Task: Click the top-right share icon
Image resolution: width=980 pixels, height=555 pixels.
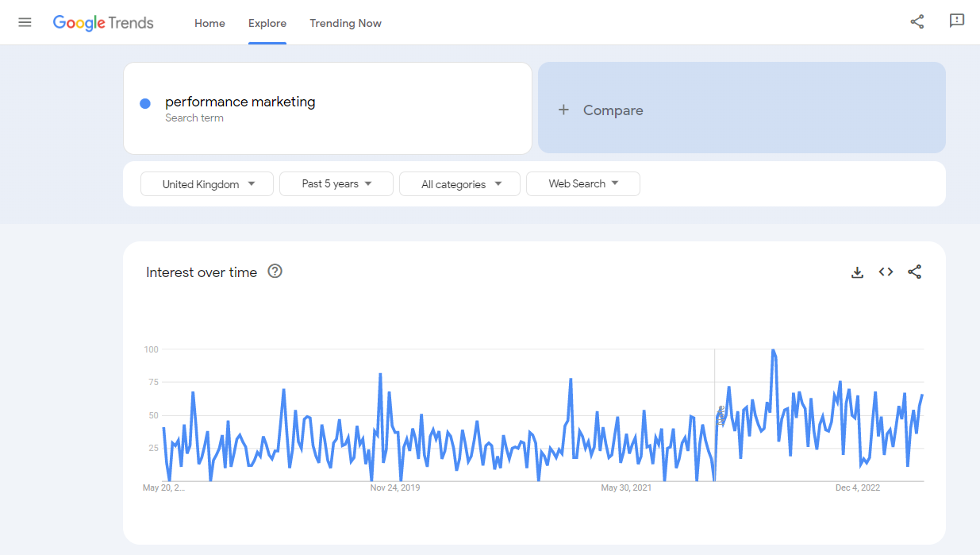Action: pyautogui.click(x=917, y=22)
